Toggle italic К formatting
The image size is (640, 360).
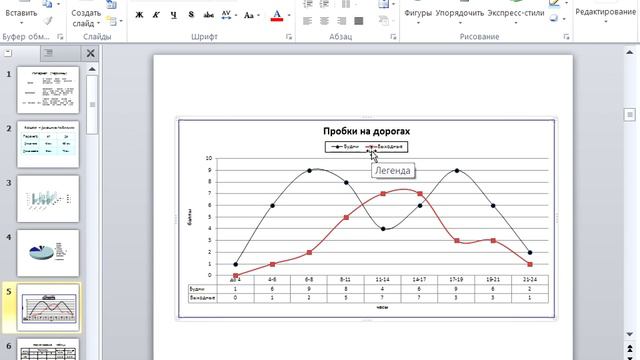156,15
